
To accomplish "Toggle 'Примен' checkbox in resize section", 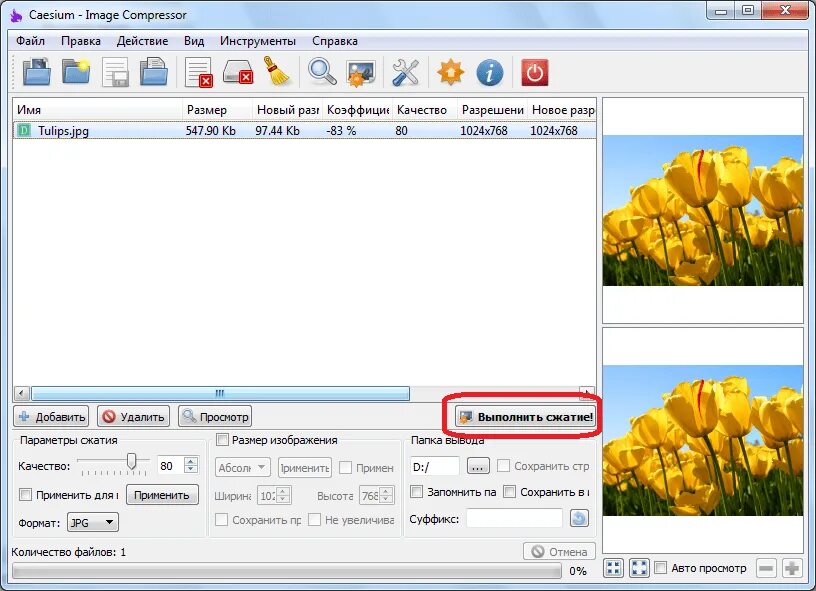I will coord(345,467).
